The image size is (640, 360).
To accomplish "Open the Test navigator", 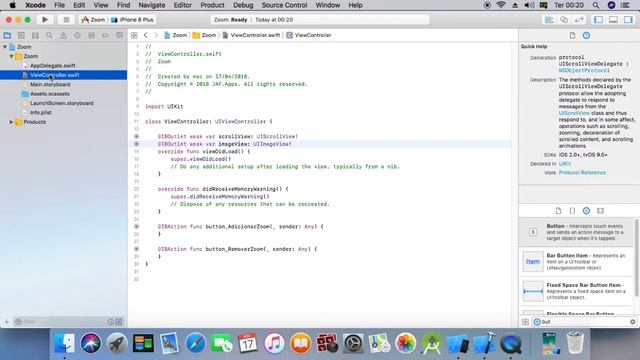I will pyautogui.click(x=77, y=36).
